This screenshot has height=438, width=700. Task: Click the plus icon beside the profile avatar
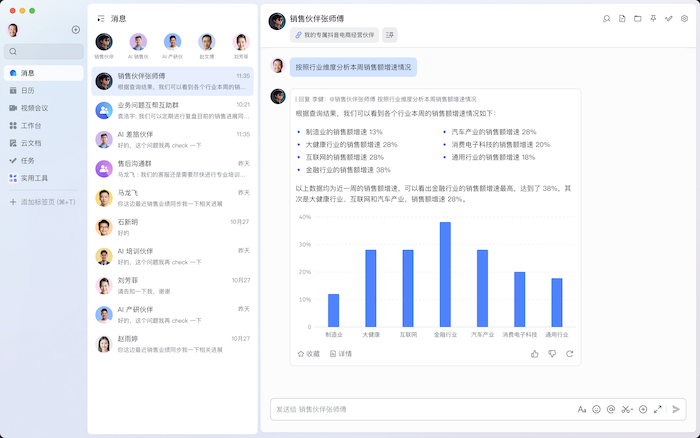click(x=76, y=29)
